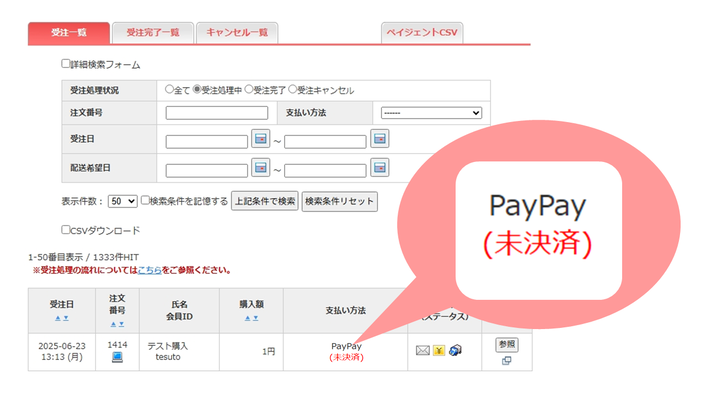Screen dimensions: 720x405
Task: Focus the 受注日 start date field
Action: 207,141
